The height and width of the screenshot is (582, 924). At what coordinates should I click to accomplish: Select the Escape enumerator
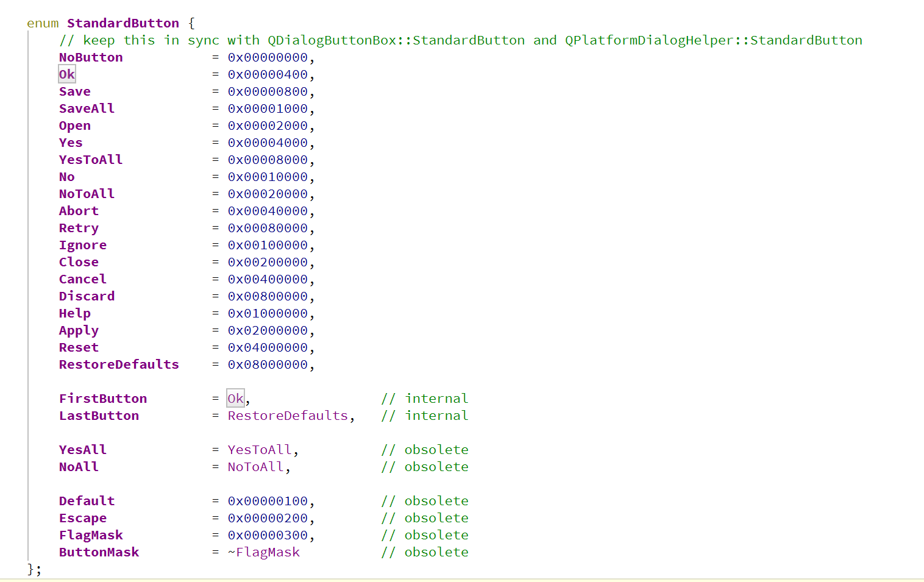pos(83,518)
